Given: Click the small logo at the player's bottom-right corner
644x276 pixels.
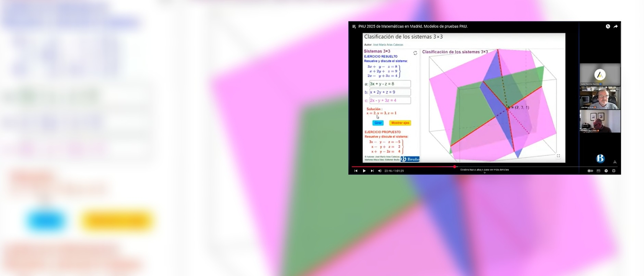Looking at the screenshot, I should coord(615,162).
